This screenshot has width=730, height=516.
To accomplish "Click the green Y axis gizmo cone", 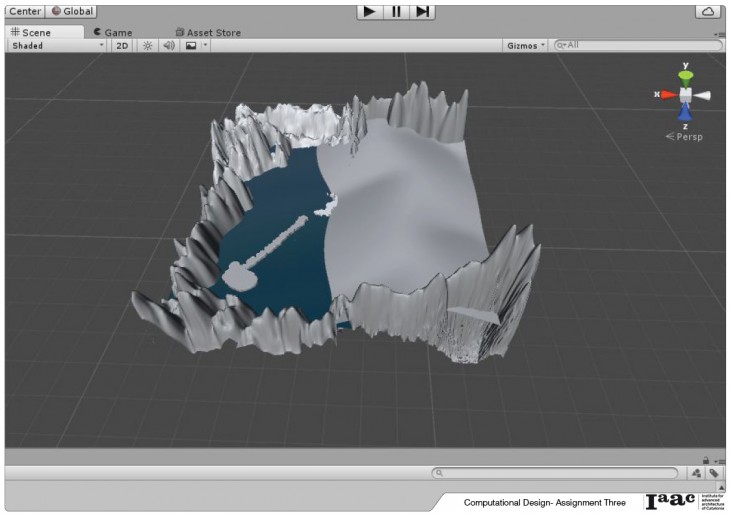I will point(686,77).
